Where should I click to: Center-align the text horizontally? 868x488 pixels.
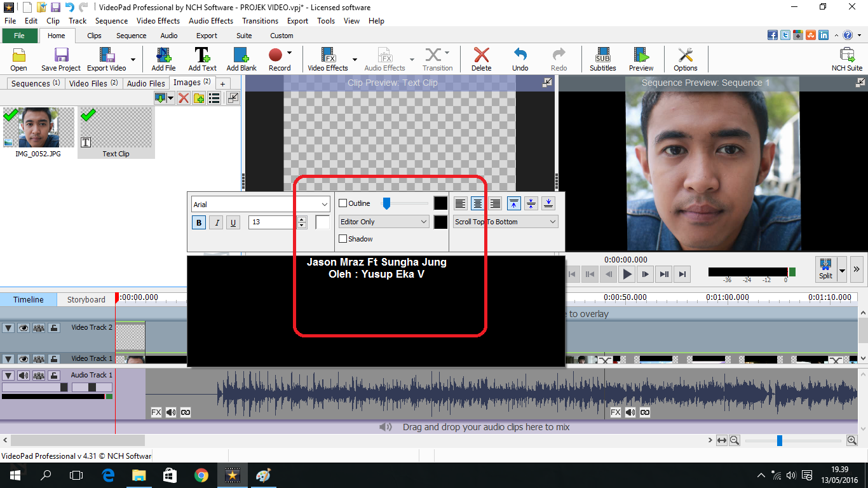tap(478, 203)
